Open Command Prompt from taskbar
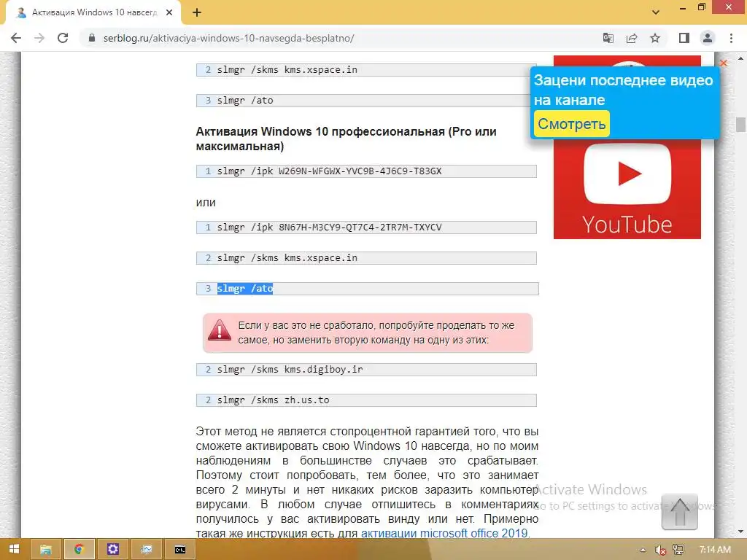This screenshot has width=747, height=560. tap(180, 550)
